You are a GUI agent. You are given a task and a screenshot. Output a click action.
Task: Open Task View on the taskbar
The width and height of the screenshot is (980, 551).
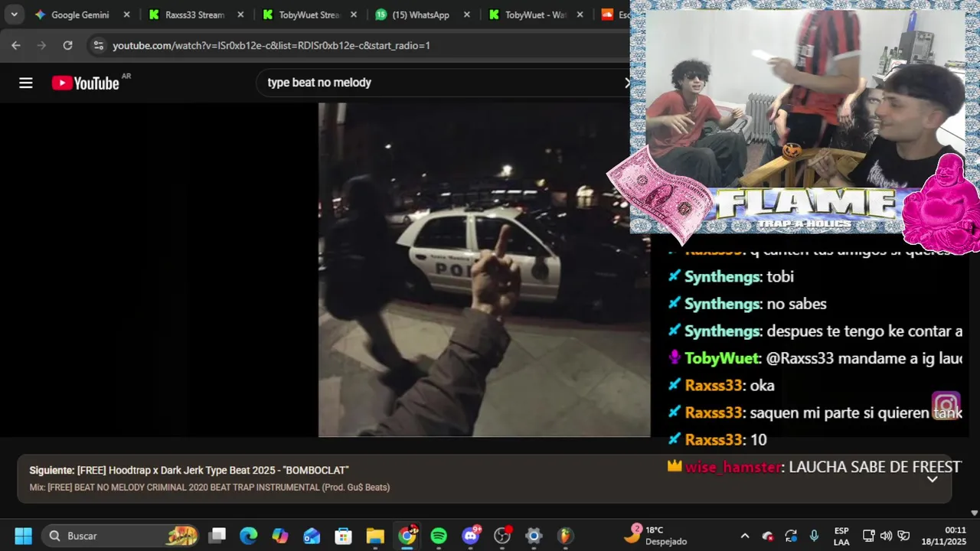click(218, 536)
